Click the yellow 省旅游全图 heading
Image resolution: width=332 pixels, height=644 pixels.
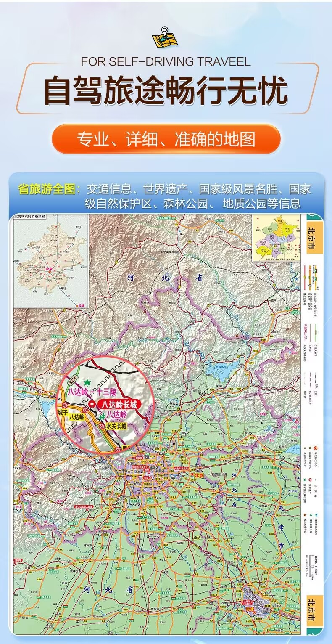[49, 189]
